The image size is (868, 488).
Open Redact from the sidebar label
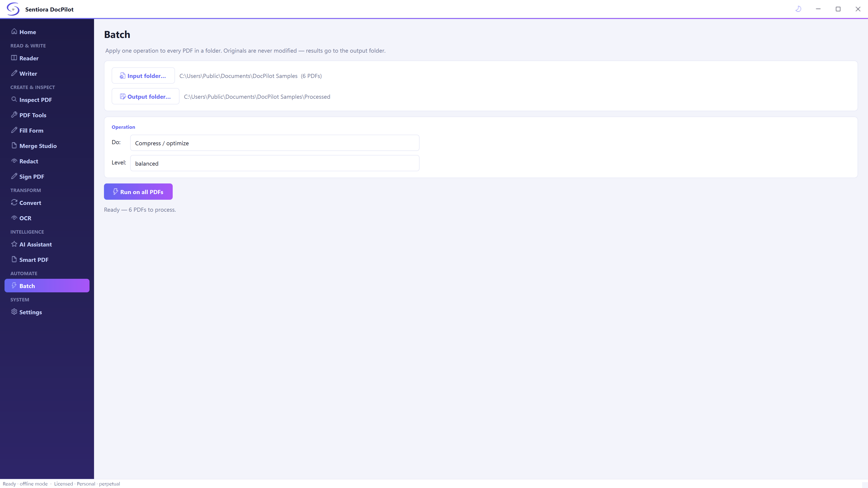(29, 161)
